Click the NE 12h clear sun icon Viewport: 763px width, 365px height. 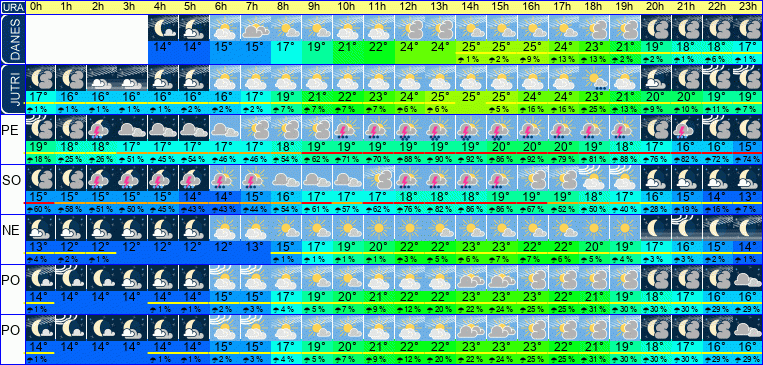tap(410, 228)
